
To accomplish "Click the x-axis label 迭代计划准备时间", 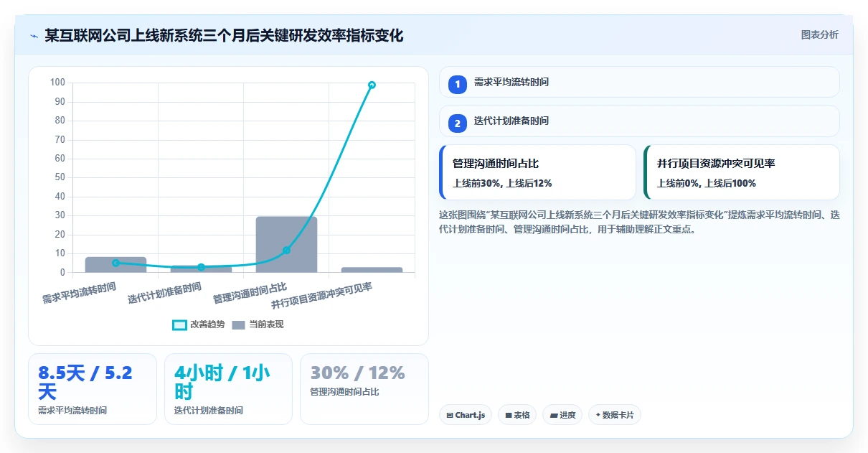I will (x=164, y=293).
